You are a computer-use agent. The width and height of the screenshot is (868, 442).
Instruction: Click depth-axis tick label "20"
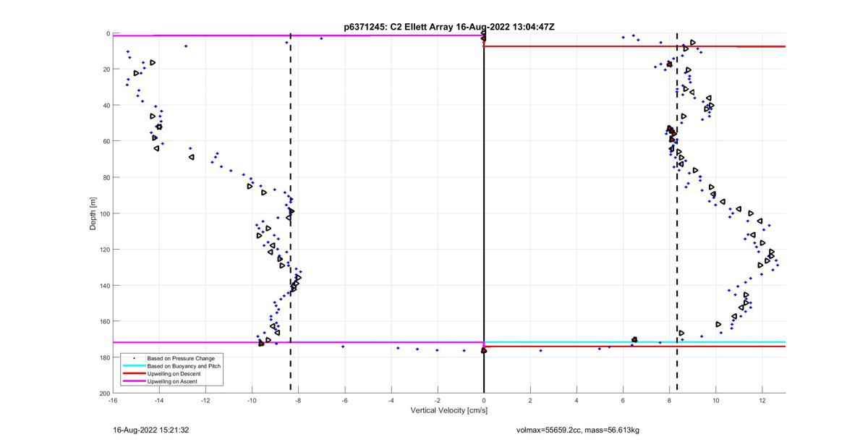[x=106, y=69]
